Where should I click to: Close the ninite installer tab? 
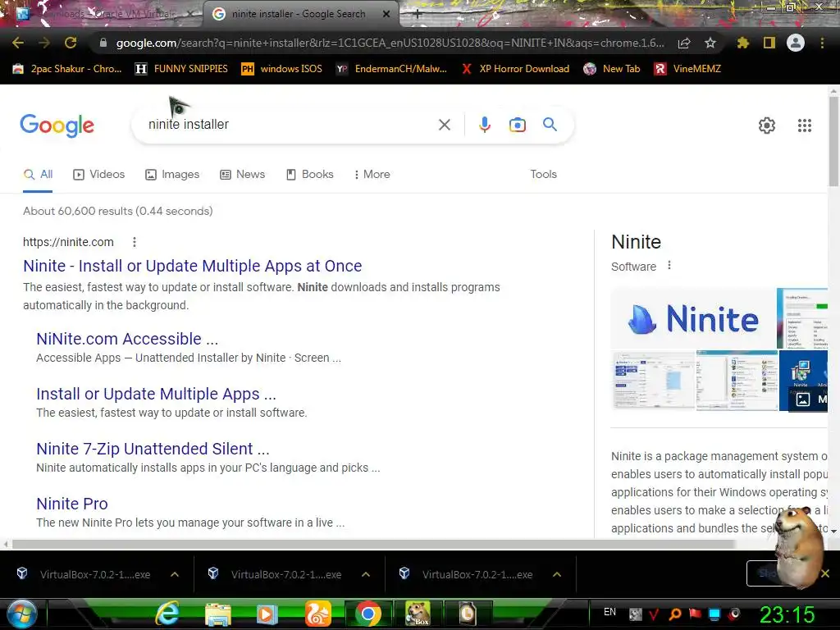(386, 14)
